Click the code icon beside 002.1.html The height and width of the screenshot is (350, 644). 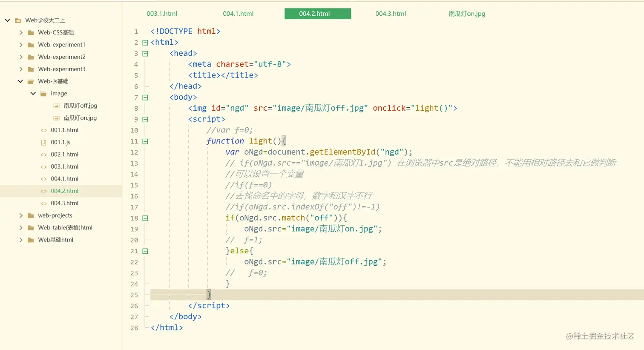click(43, 155)
